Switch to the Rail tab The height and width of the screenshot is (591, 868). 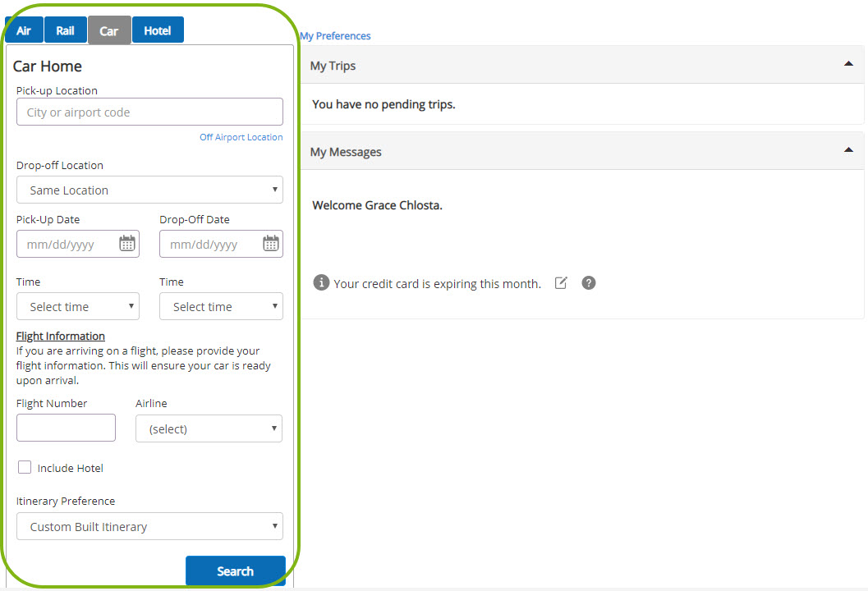pos(66,30)
